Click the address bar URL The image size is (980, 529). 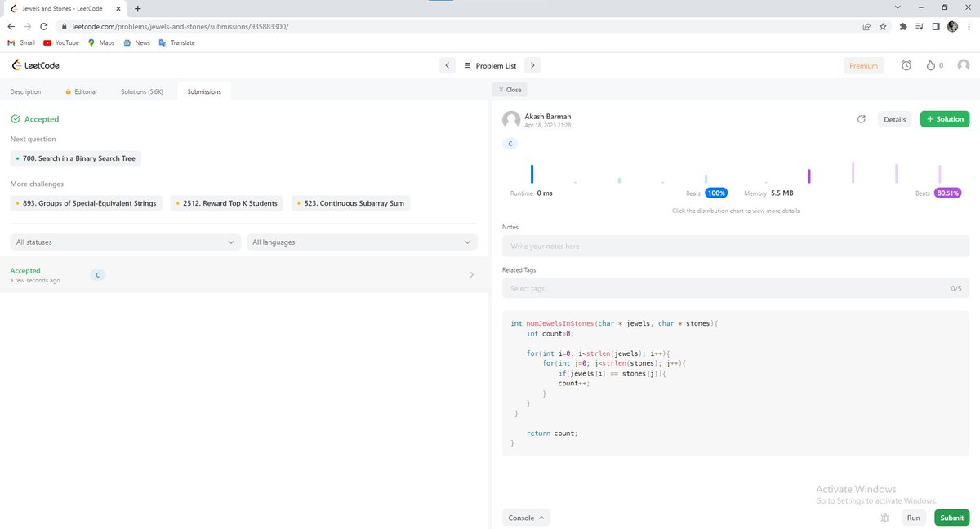(180, 26)
